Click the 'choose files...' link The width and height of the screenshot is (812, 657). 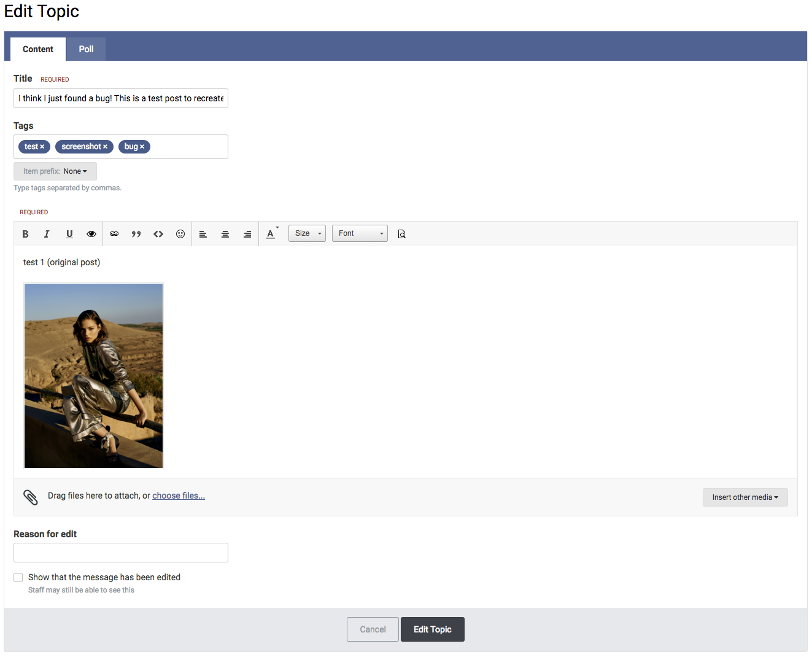click(x=179, y=496)
